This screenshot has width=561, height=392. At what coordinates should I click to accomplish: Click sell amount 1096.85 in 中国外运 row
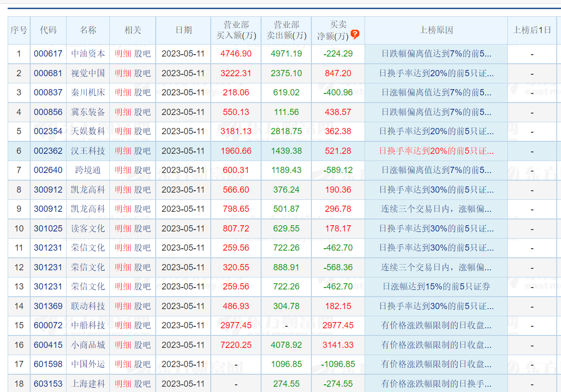click(286, 364)
